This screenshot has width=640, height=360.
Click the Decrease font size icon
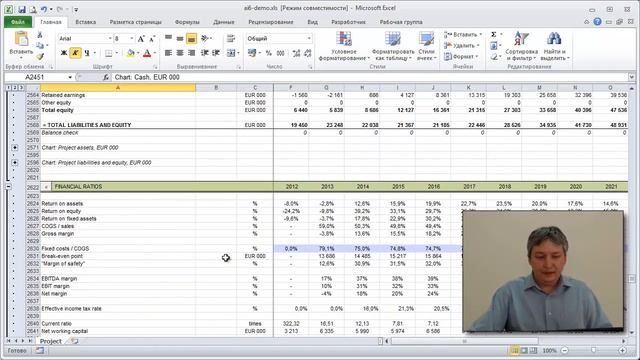click(152, 39)
